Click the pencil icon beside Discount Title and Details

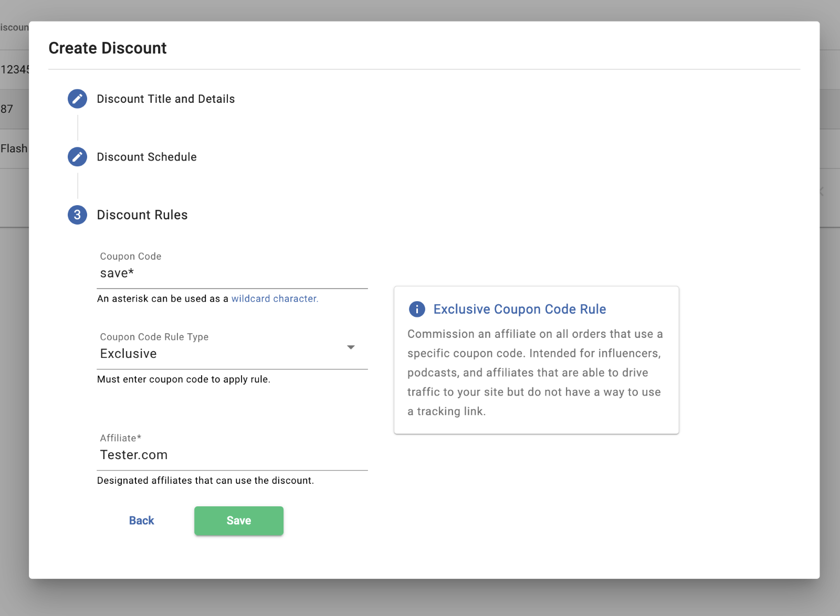[x=77, y=99]
